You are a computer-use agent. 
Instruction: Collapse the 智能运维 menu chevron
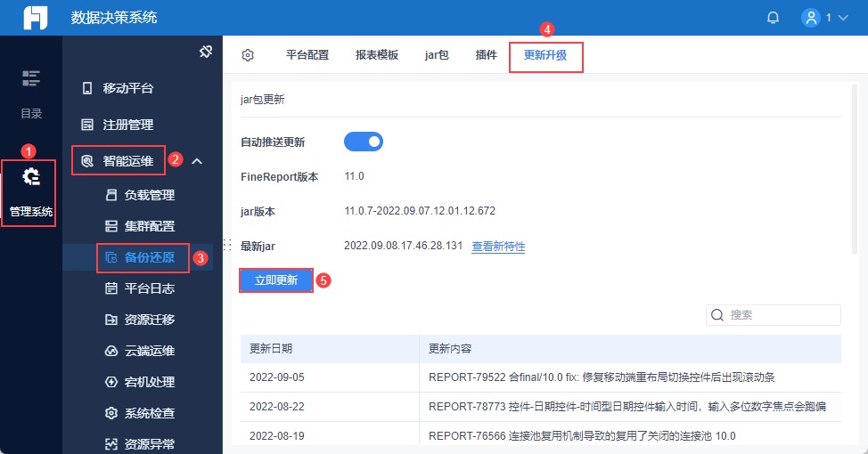pyautogui.click(x=197, y=161)
